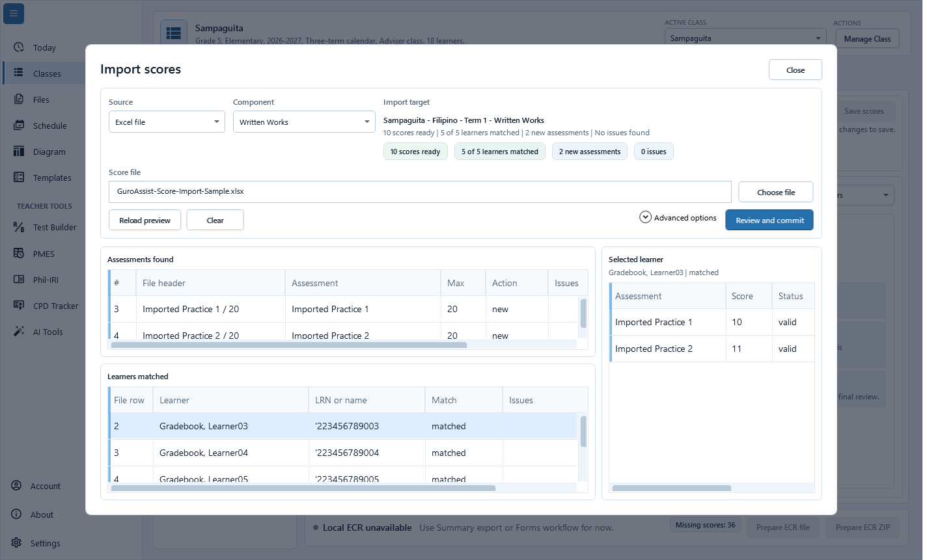
Task: Select the Gradebook, Learner03 row
Action: 343,426
